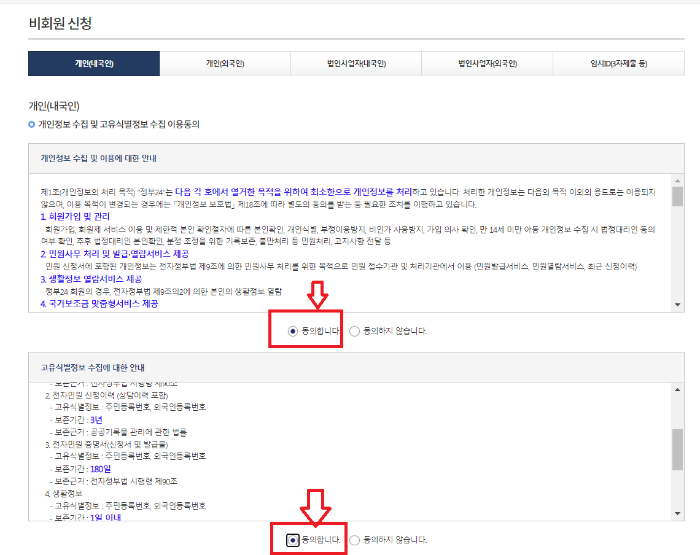This screenshot has height=555, width=700.
Task: Switch to the 임시ID(3자제출 등) tab
Action: [619, 63]
